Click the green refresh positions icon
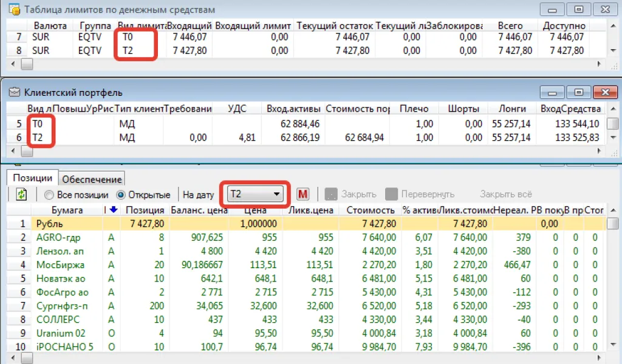This screenshot has height=364, width=622. click(x=21, y=195)
